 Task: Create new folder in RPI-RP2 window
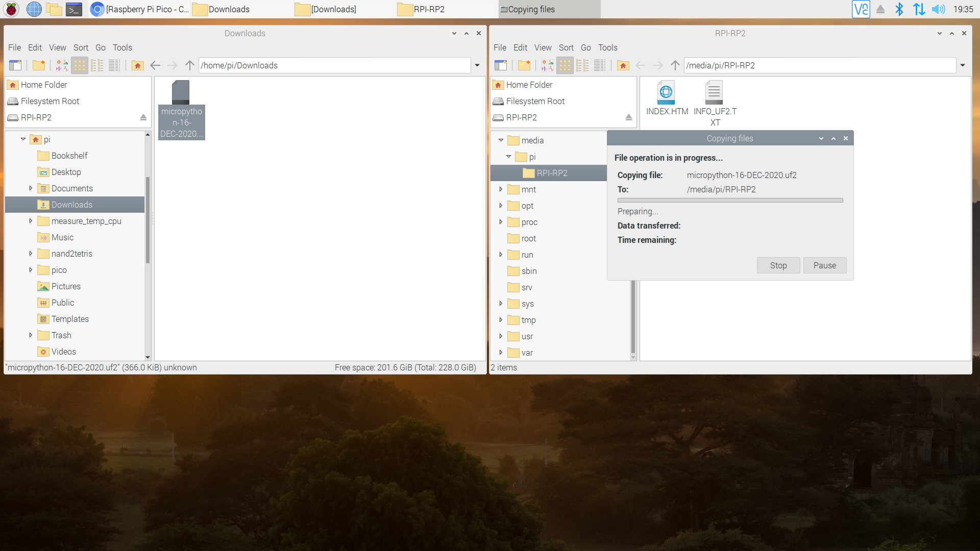pos(524,65)
